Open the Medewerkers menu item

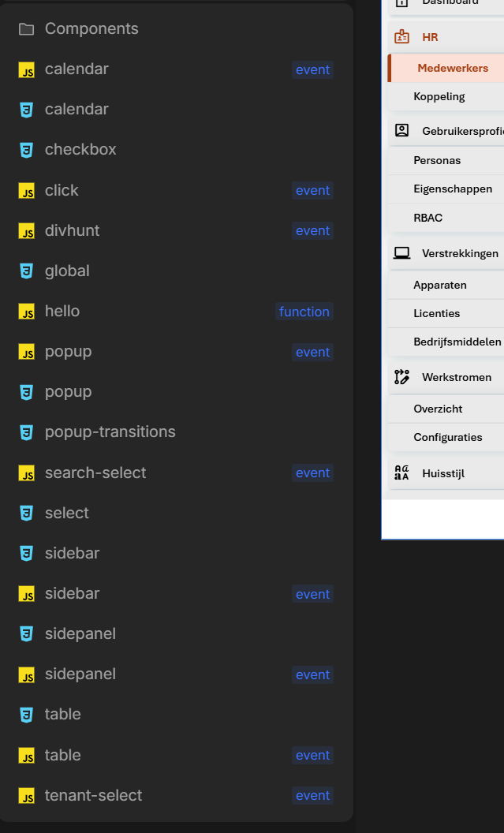(x=452, y=68)
